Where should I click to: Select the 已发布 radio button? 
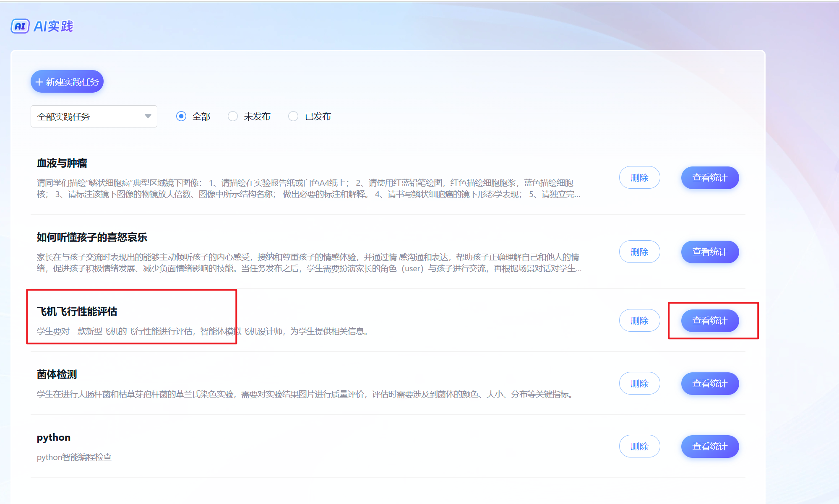pyautogui.click(x=293, y=117)
